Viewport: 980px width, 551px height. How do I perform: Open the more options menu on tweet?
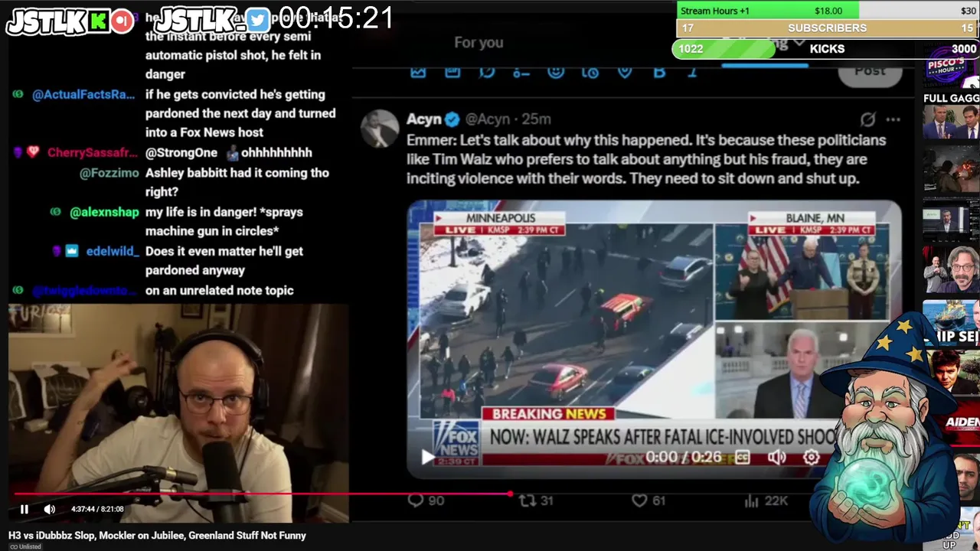[x=893, y=119]
